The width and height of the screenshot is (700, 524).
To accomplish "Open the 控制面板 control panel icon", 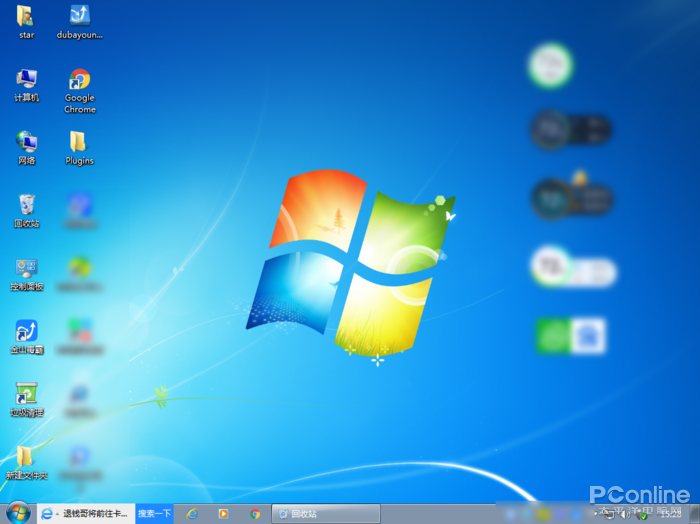I will (x=27, y=274).
